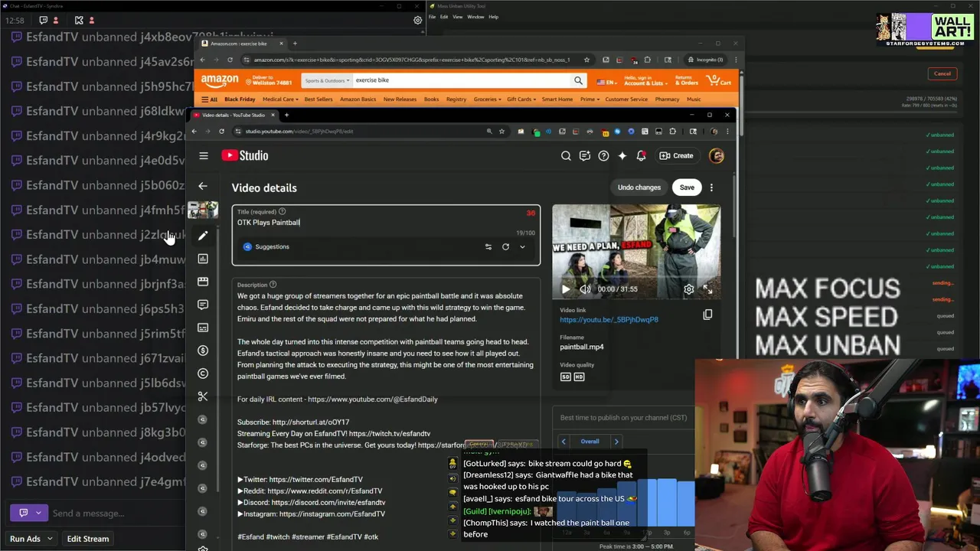Open Sports & Outdoors department dropdown on Amazon

pyautogui.click(x=327, y=80)
